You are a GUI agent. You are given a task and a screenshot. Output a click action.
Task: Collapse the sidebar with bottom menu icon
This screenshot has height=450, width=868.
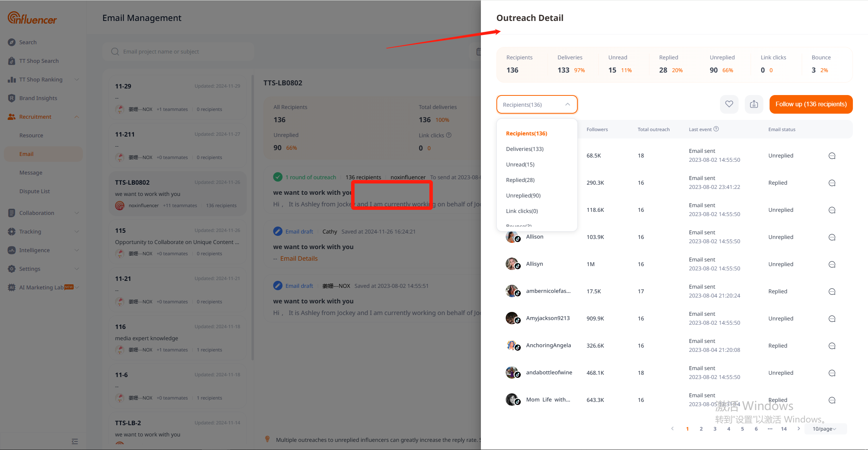75,441
